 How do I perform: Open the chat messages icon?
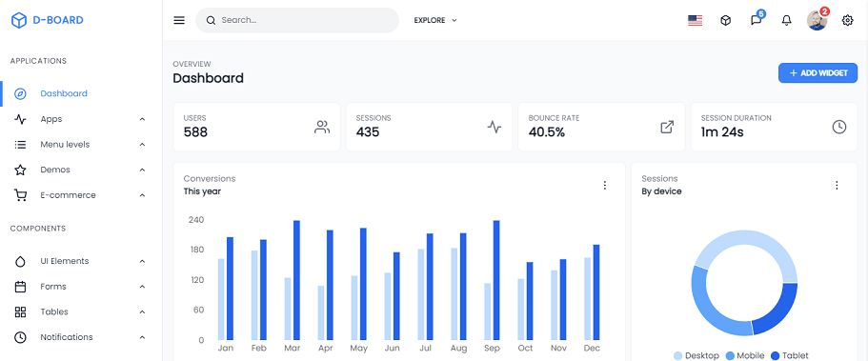tap(756, 21)
